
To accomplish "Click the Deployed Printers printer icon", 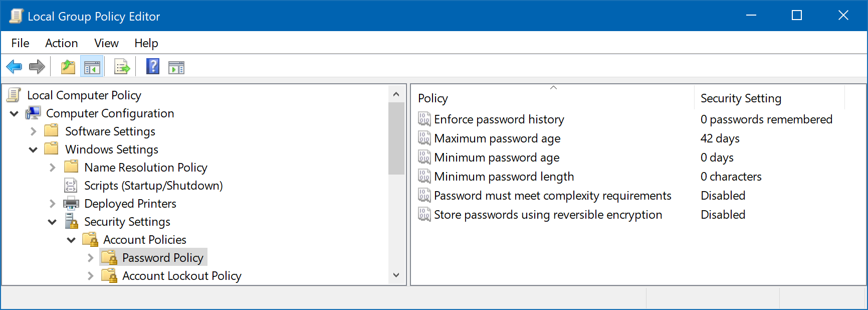I will [71, 203].
